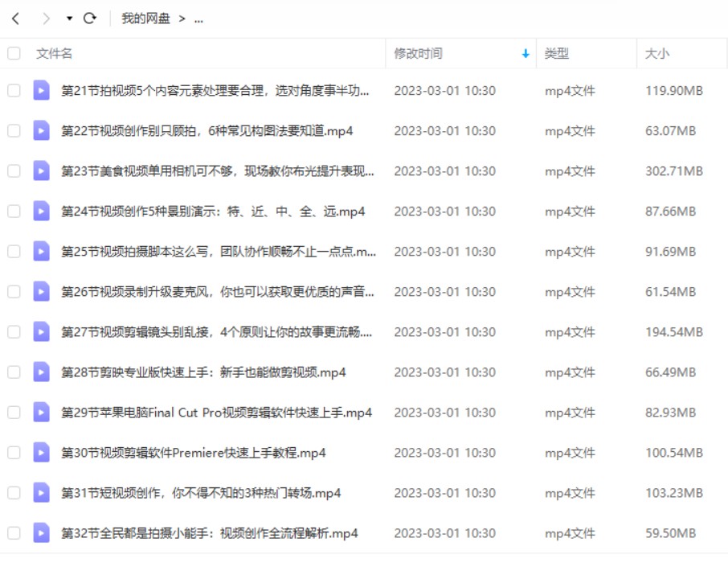Open 第26节视频录制升级麦克风 file name
Screen dimensions: 728x575
click(217, 292)
